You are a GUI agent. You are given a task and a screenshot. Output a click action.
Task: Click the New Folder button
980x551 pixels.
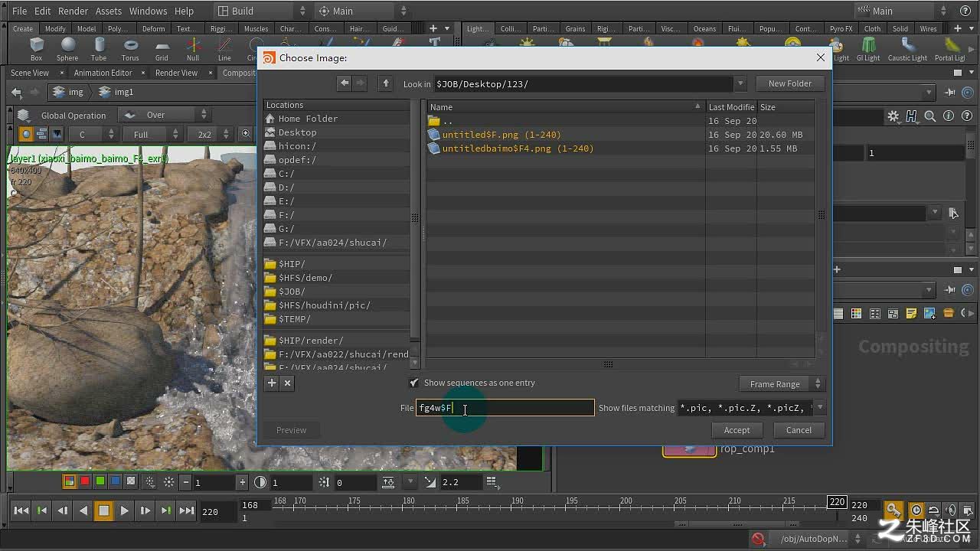point(790,83)
